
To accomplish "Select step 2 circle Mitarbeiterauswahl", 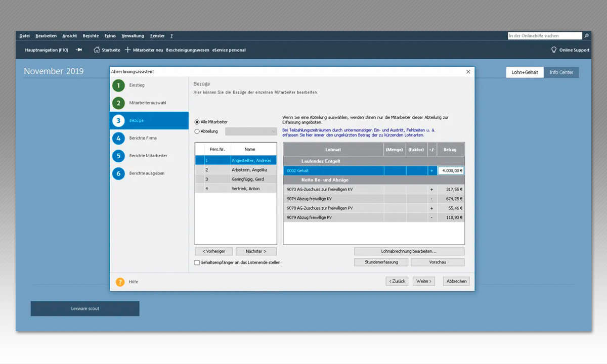I will [x=118, y=103].
